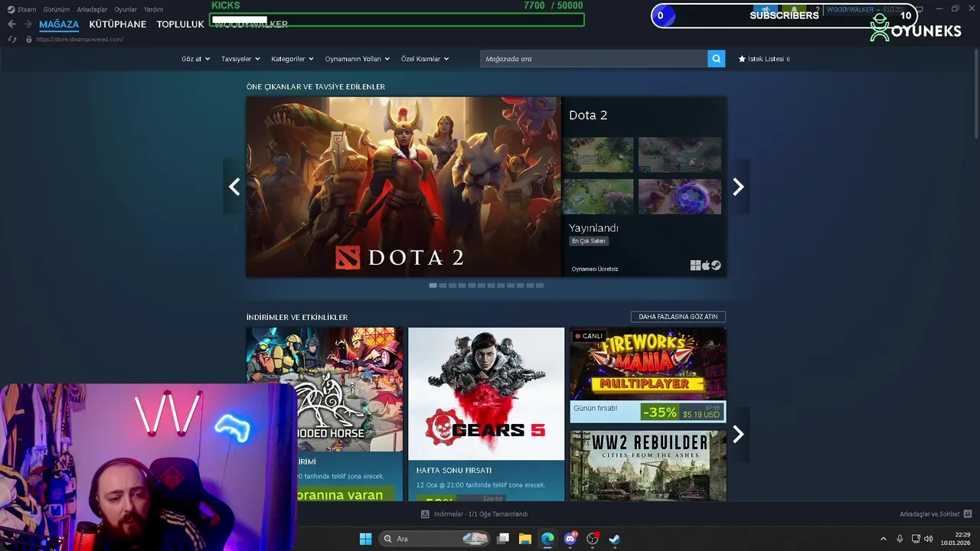Reload the store page
Viewport: 980px width, 551px height.
click(x=11, y=39)
